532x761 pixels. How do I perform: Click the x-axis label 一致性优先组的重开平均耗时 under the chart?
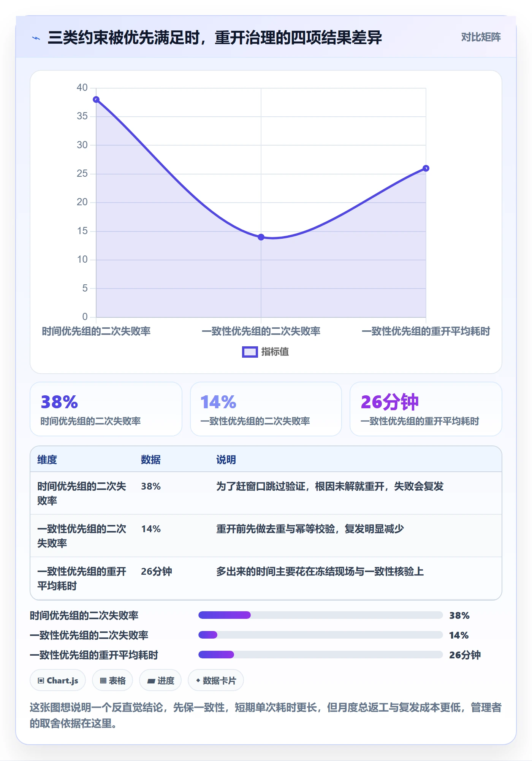(426, 331)
